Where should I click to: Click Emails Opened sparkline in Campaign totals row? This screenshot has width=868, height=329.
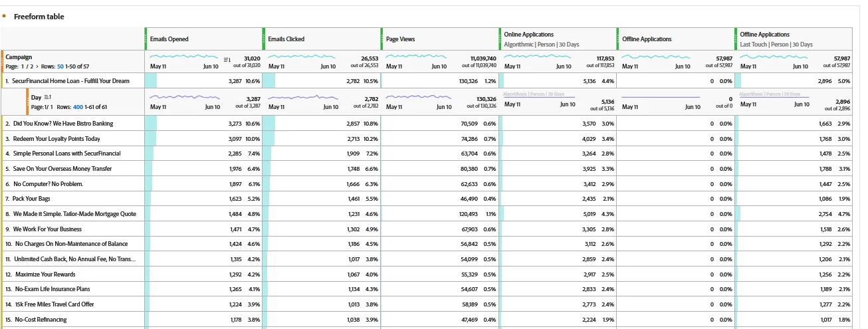(184, 57)
